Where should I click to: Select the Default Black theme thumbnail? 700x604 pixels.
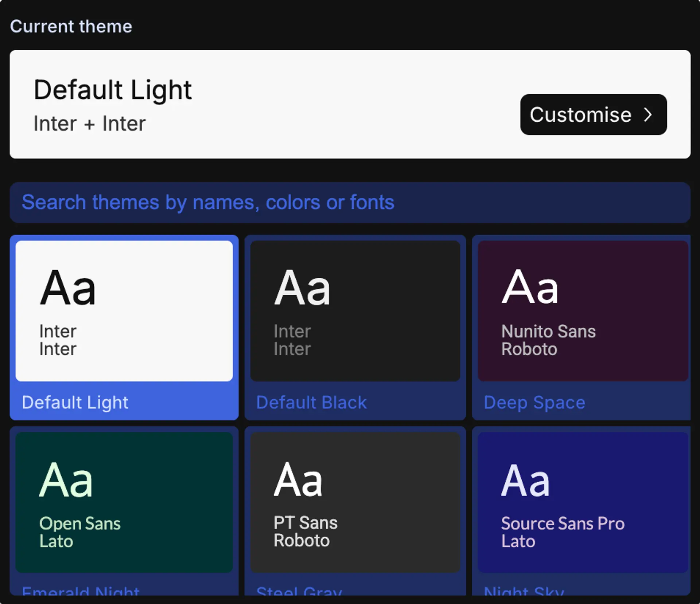355,311
